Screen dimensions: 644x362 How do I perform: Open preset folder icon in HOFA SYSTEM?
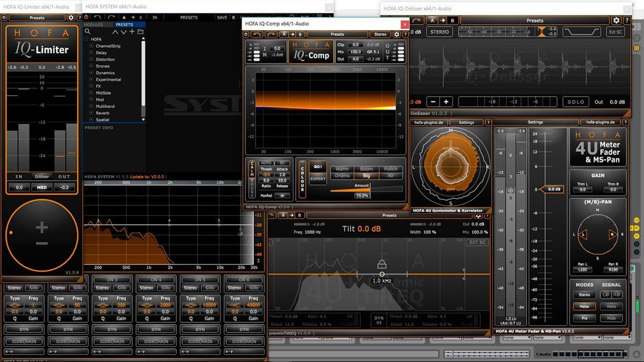click(x=140, y=32)
